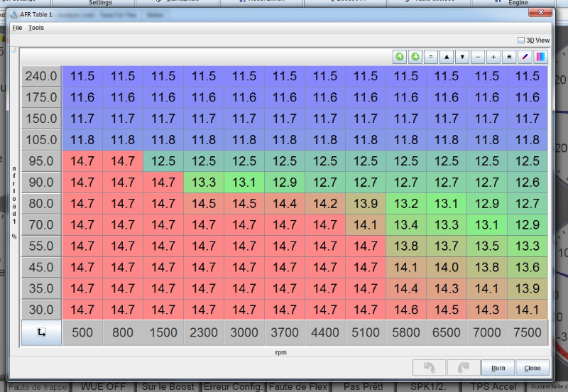The image size is (568, 392).
Task: Click the green up-arrow toolbar icon
Action: coord(400,57)
